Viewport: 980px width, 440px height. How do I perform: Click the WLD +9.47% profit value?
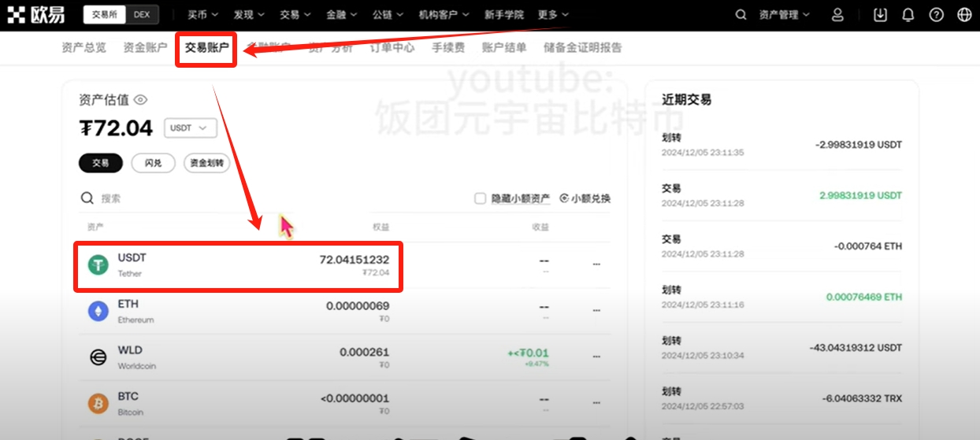pos(538,364)
